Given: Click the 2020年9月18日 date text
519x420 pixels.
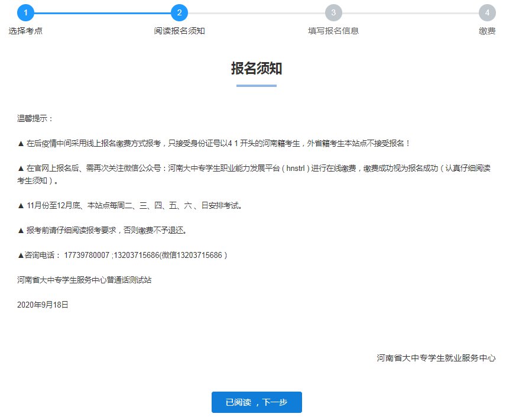Looking at the screenshot, I should [43, 305].
